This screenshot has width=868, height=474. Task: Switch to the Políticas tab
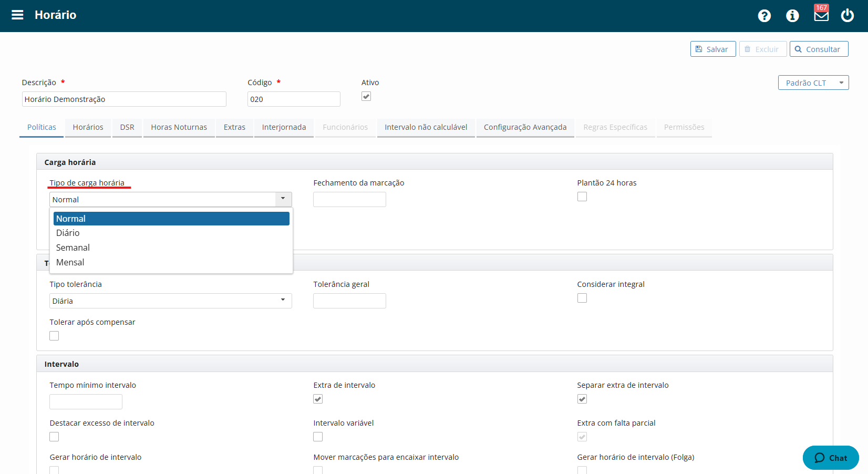tap(42, 127)
